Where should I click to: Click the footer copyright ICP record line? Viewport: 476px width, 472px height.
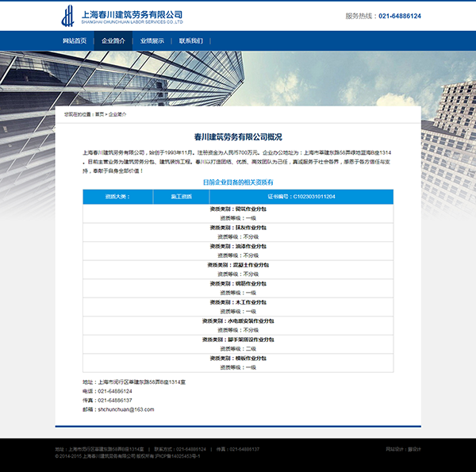tap(128, 456)
